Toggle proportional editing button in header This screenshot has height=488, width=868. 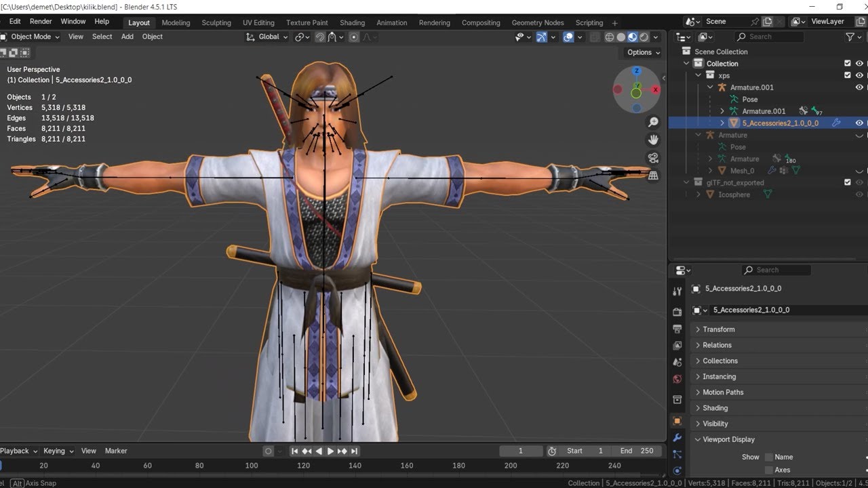point(354,37)
